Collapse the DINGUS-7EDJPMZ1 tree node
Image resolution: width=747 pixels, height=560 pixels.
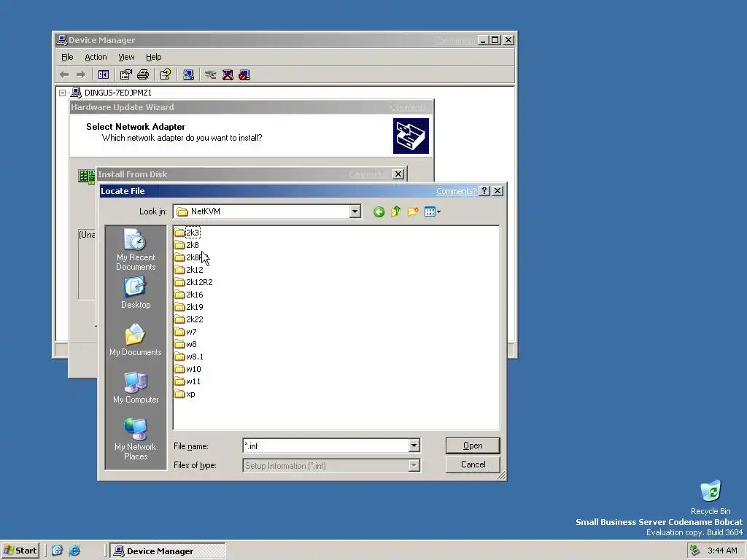tap(63, 93)
